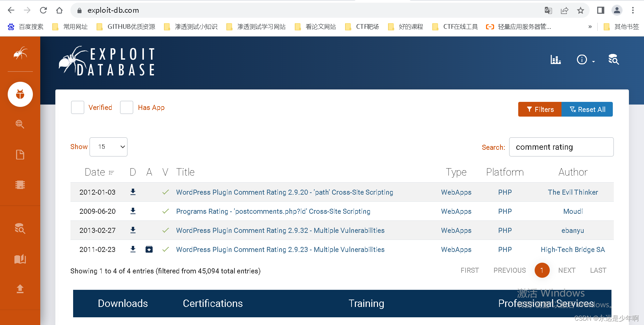The width and height of the screenshot is (644, 325).
Task: Open 其他书签 bookmark folder
Action: [x=621, y=27]
